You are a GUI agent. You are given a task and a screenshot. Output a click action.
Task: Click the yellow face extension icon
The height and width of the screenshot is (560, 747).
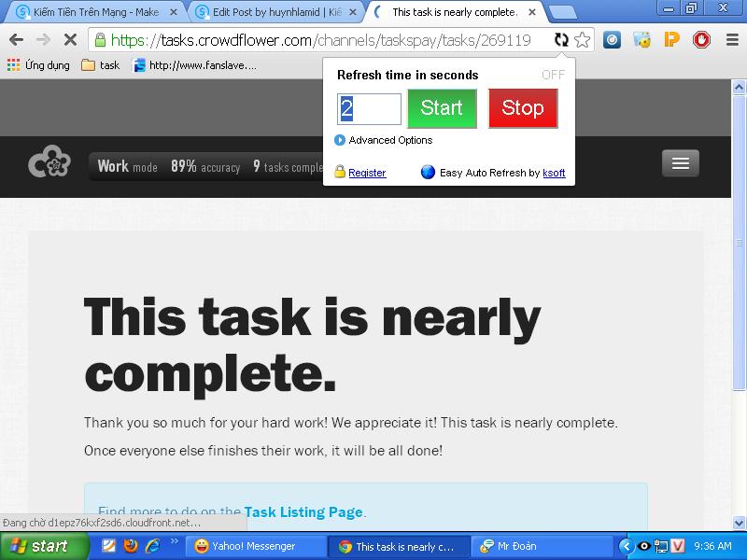[x=641, y=40]
